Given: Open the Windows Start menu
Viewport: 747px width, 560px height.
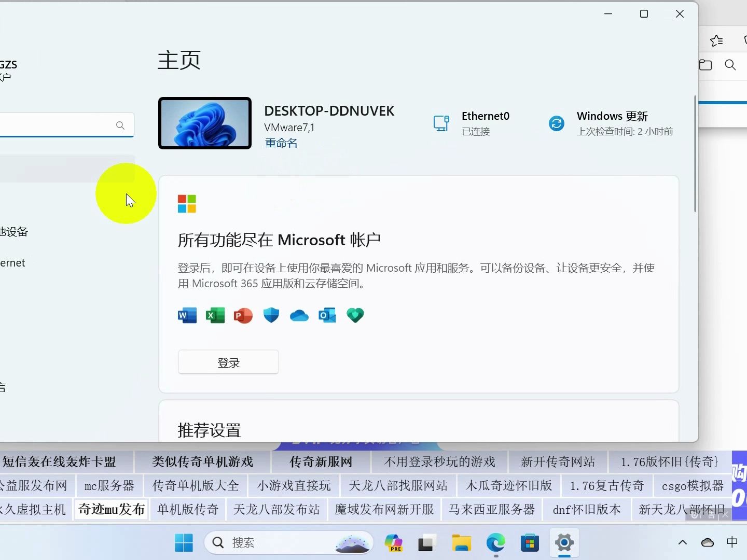Looking at the screenshot, I should coord(184,543).
